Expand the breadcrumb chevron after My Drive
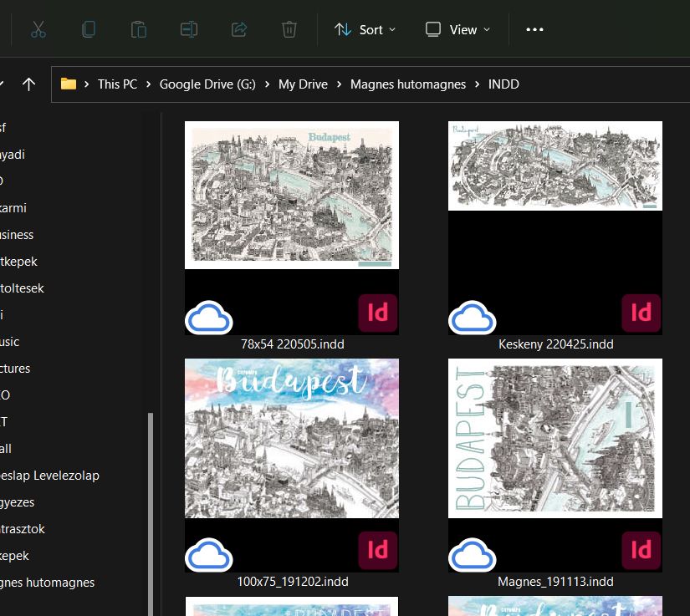 [338, 84]
